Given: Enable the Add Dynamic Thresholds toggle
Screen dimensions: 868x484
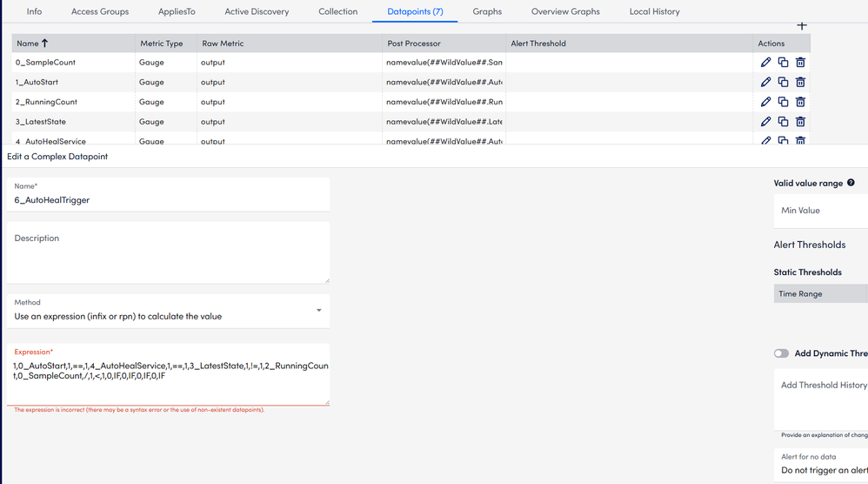Looking at the screenshot, I should click(781, 353).
